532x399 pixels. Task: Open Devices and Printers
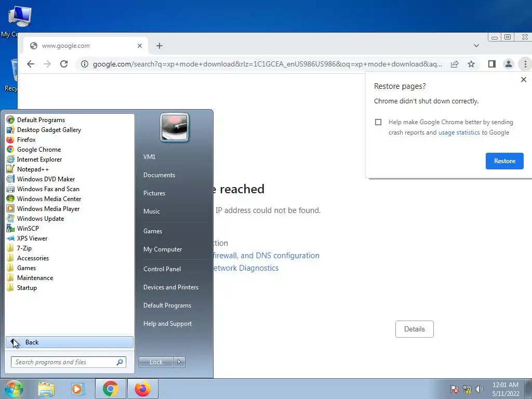click(x=170, y=287)
